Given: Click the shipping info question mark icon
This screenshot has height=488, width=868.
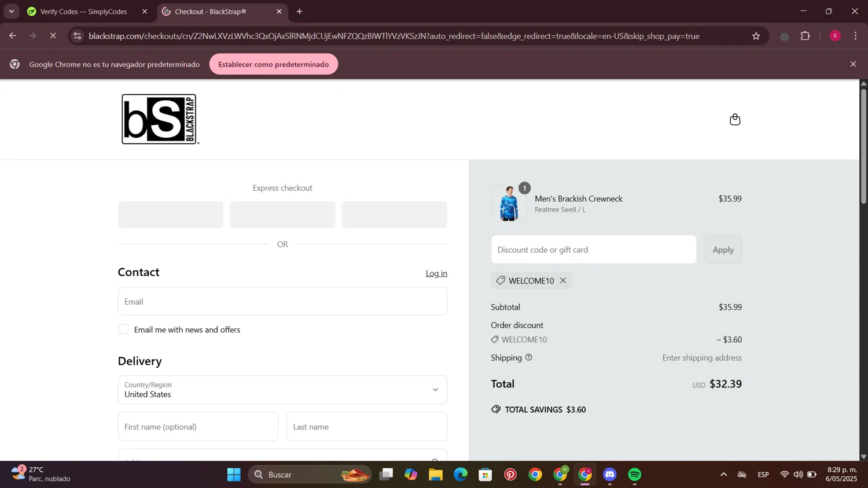Looking at the screenshot, I should [528, 357].
